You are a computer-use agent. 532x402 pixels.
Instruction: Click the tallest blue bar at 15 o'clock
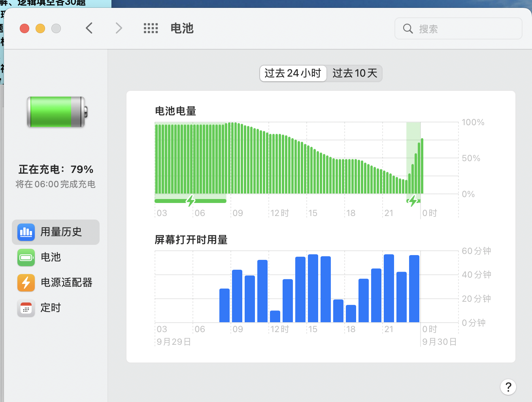(313, 288)
